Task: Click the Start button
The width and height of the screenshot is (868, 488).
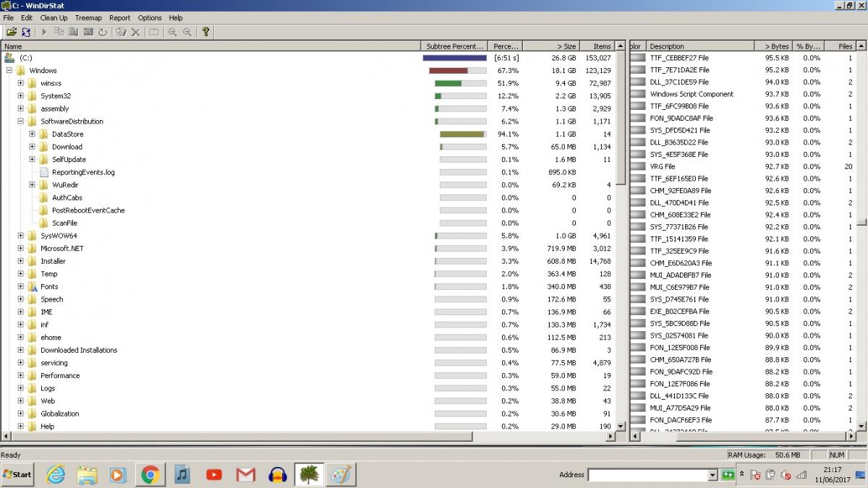Action: [x=19, y=475]
